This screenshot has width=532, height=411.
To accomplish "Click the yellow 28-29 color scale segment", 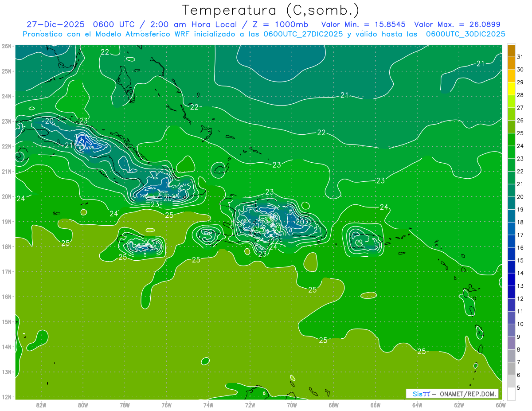I will pos(511,89).
